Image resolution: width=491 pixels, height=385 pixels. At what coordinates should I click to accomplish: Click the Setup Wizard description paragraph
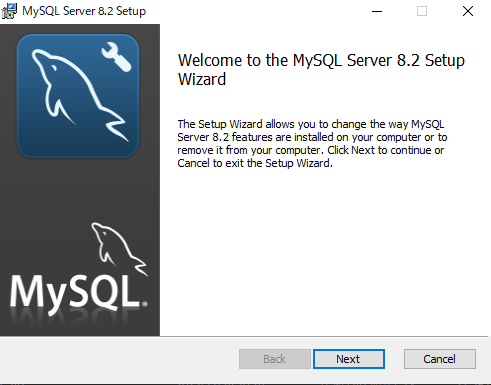tap(312, 144)
